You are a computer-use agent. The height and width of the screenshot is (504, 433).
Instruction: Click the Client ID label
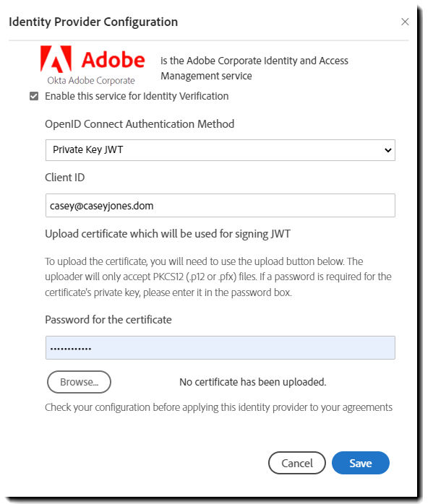tap(64, 178)
